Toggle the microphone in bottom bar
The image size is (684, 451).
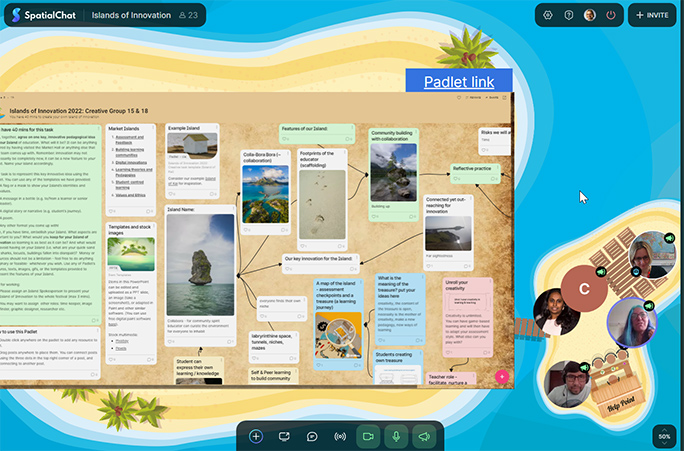[x=396, y=436]
